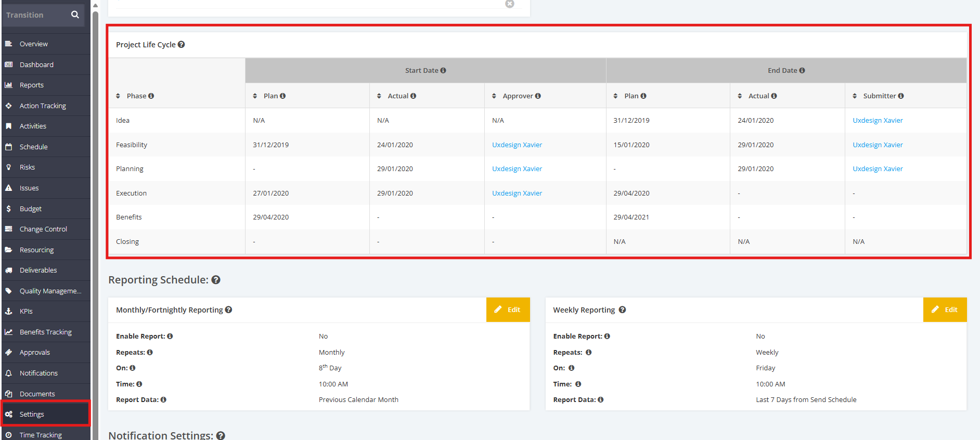
Task: Click the KPIs anchor icon
Action: tap(8, 312)
